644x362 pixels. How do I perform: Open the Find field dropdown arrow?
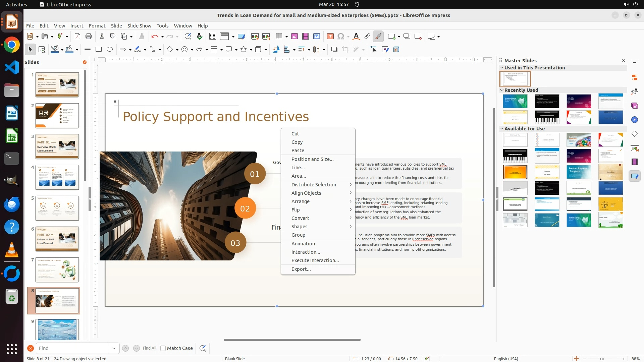pyautogui.click(x=114, y=348)
